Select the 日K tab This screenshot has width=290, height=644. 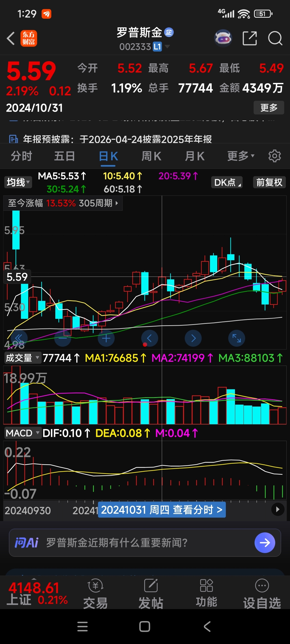[x=108, y=156]
